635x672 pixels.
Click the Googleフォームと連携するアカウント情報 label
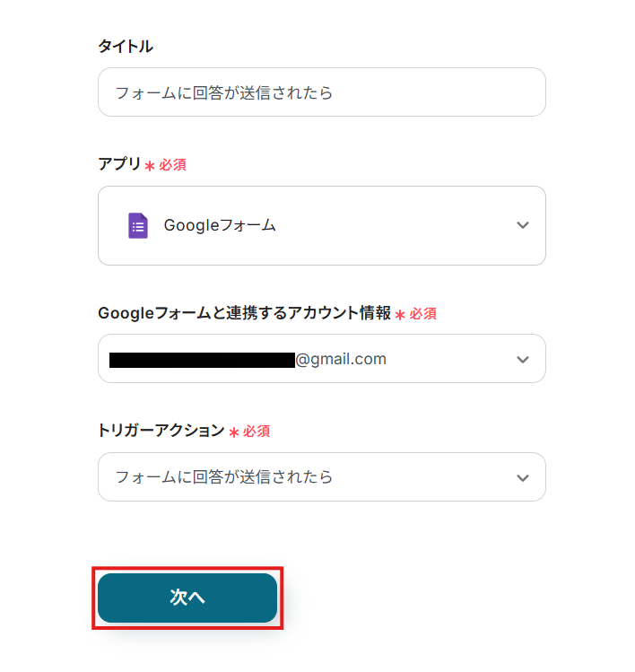(244, 313)
